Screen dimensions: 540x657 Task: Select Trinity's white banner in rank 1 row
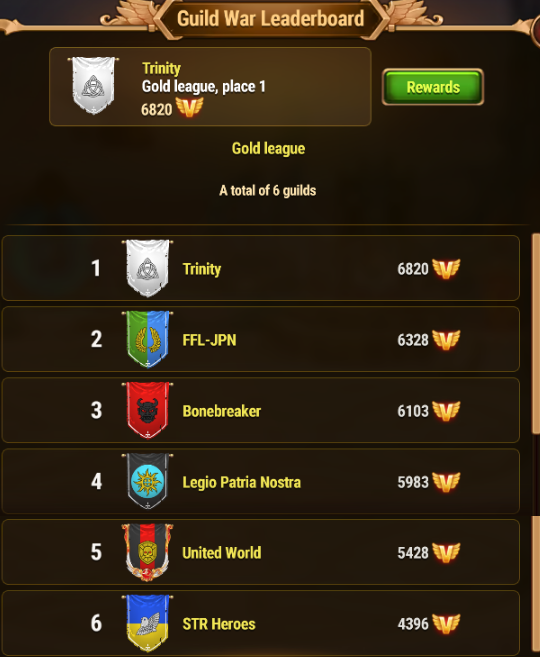point(147,268)
